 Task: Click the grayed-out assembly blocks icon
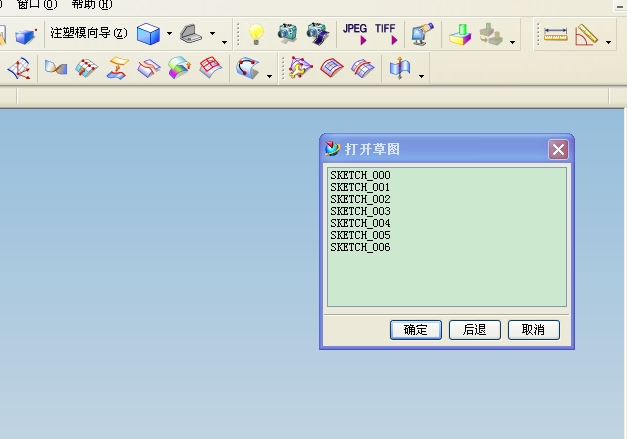pos(491,34)
